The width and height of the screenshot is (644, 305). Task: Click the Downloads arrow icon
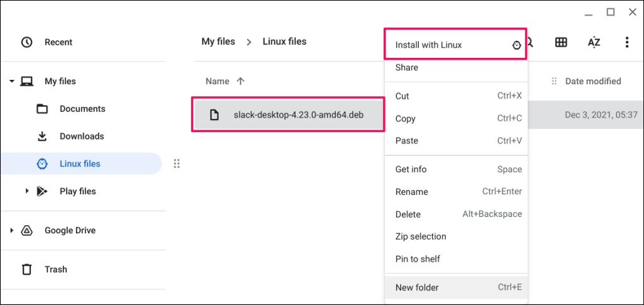(42, 136)
